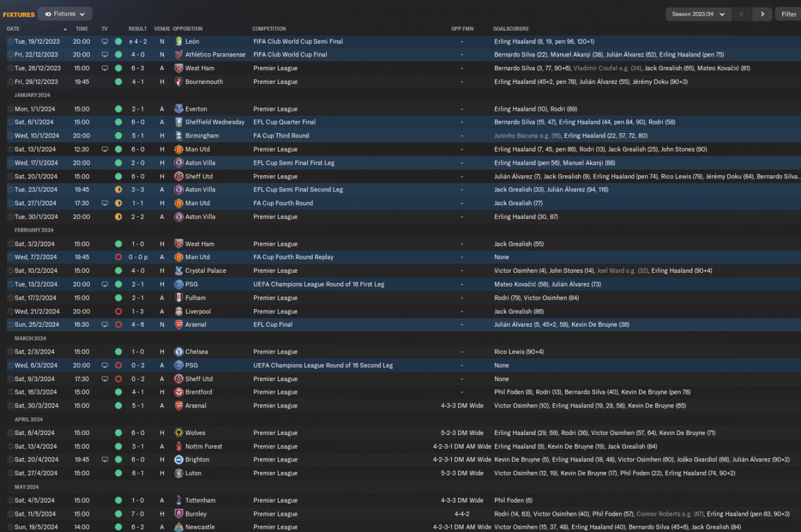Screen dimensions: 801x532
Task: Click the Brentford club badge
Action: tap(178, 392)
